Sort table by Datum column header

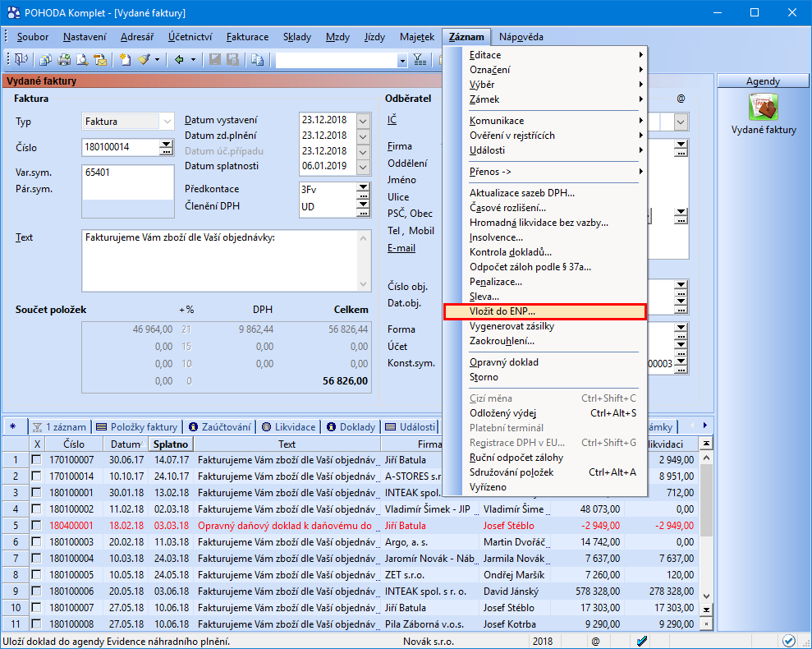[x=126, y=444]
